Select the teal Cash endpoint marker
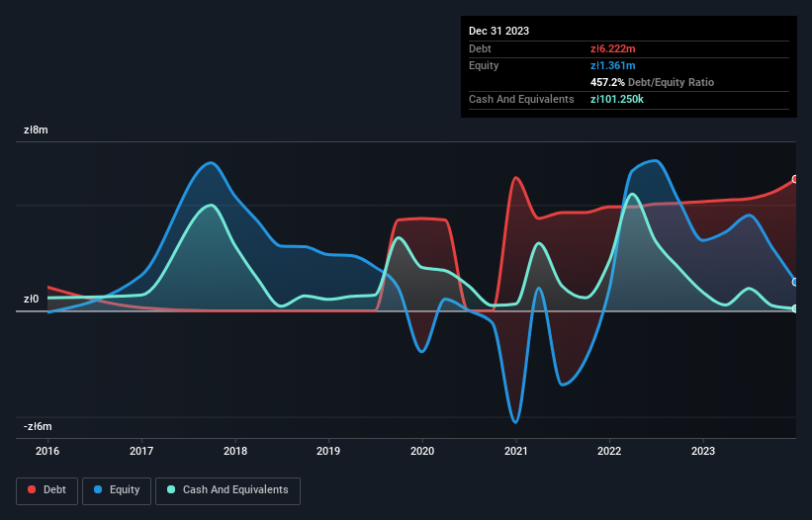This screenshot has width=812, height=520. [795, 308]
